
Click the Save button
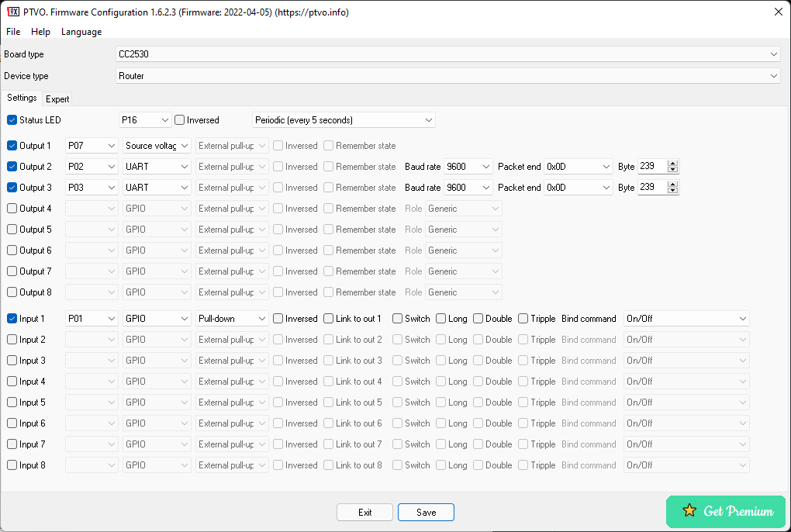[x=425, y=512]
